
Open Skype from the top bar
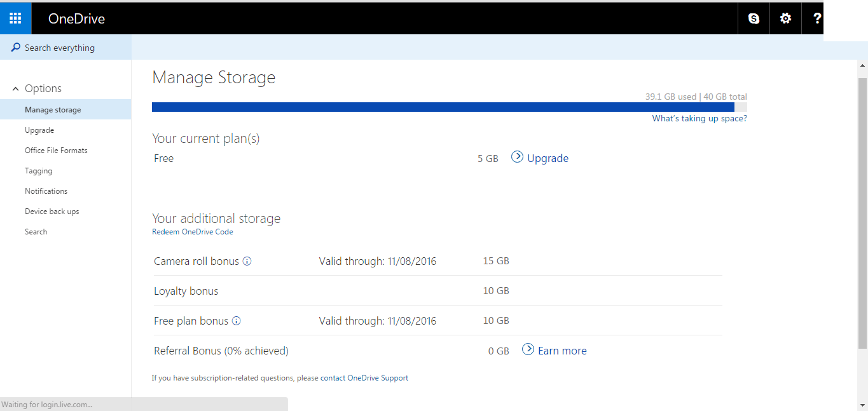click(x=753, y=18)
